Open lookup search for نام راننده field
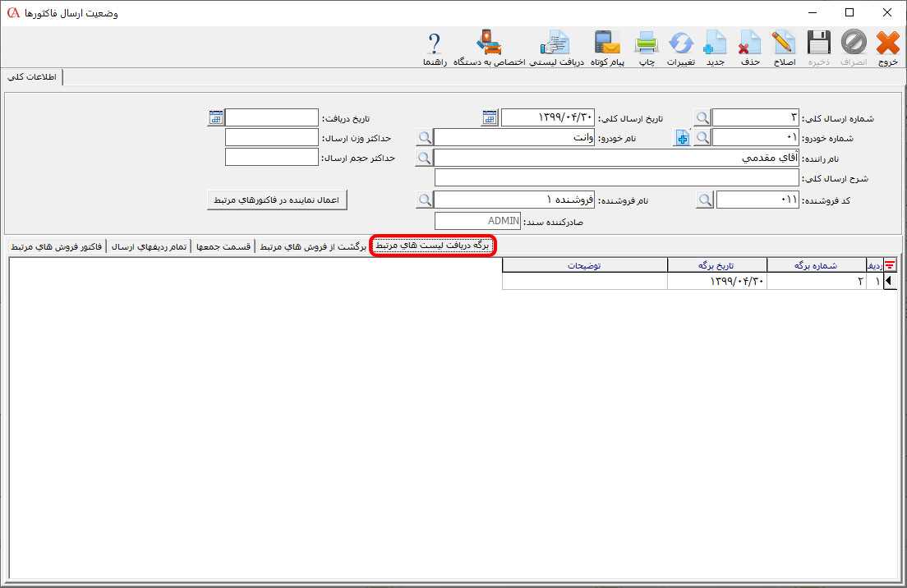The height and width of the screenshot is (588, 907). click(423, 158)
